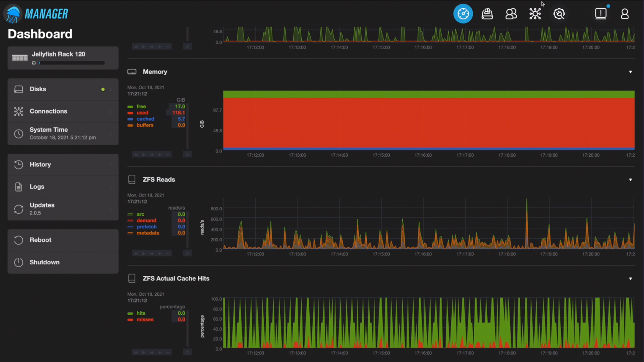Click the user profile icon
Viewport: 644px width, 362px height.
(625, 14)
